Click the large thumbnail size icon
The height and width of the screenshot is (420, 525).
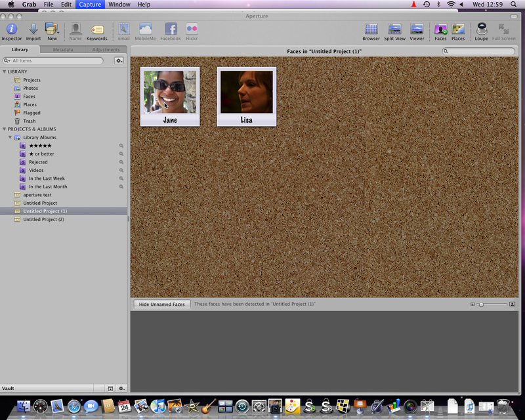pyautogui.click(x=512, y=304)
